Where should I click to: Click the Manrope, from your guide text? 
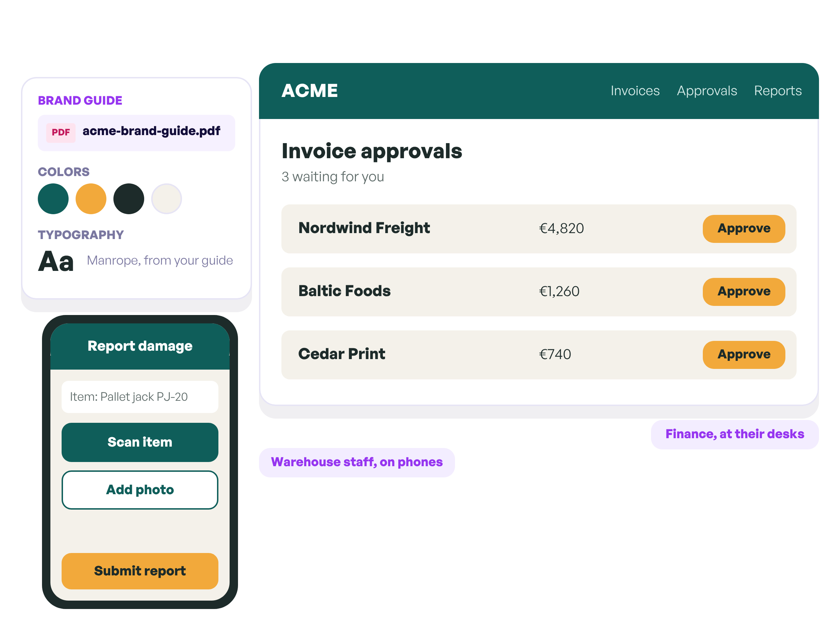coord(160,260)
